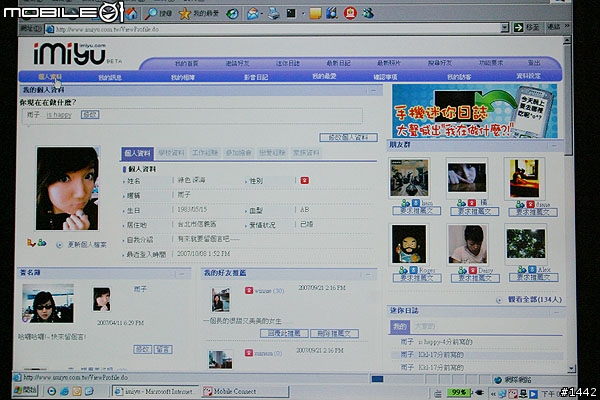The image size is (600, 400).
Task: Collapse the 朋友群 panel with its minus button
Action: (x=554, y=145)
